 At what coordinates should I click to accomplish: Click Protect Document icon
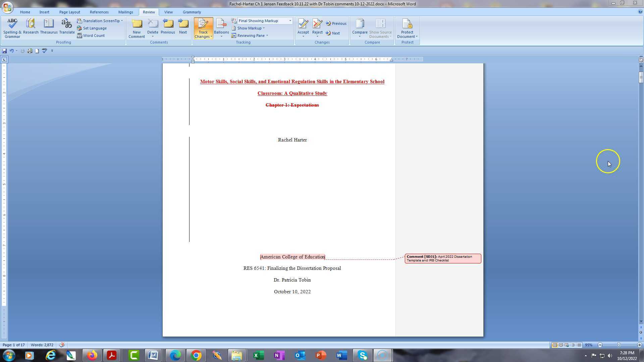click(x=407, y=25)
